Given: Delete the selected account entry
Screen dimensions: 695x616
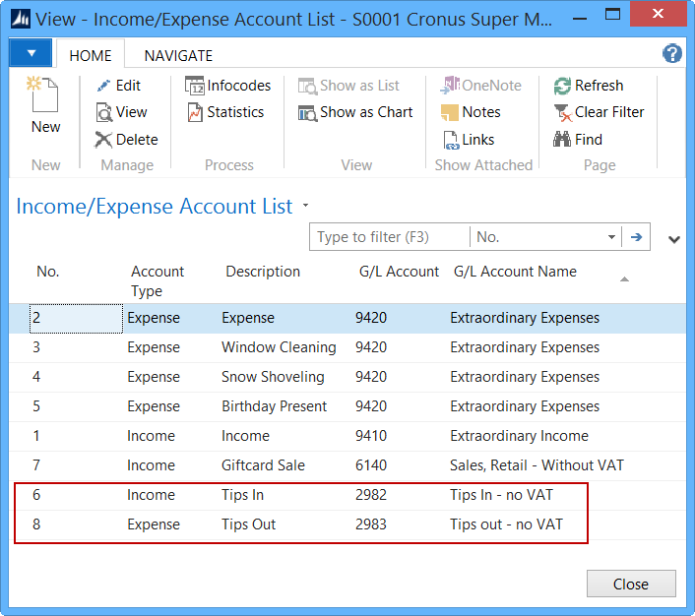Looking at the screenshot, I should click(x=125, y=140).
